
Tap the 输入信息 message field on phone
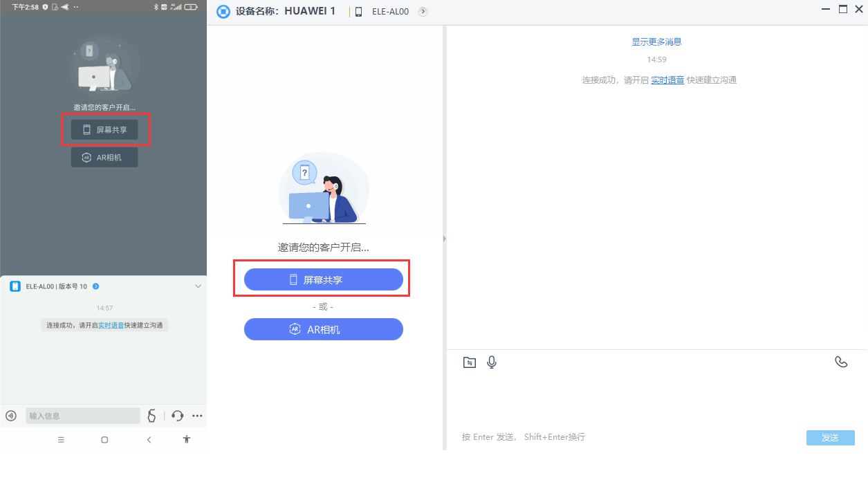coord(83,416)
